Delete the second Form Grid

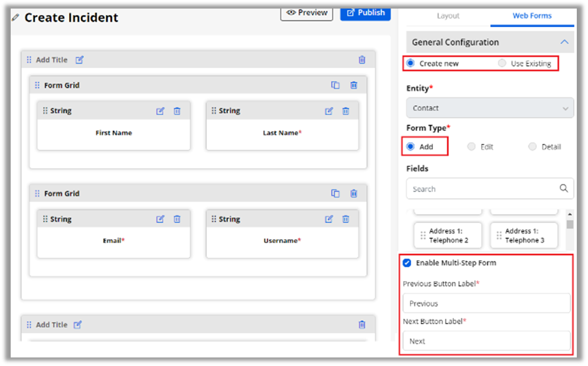[353, 193]
